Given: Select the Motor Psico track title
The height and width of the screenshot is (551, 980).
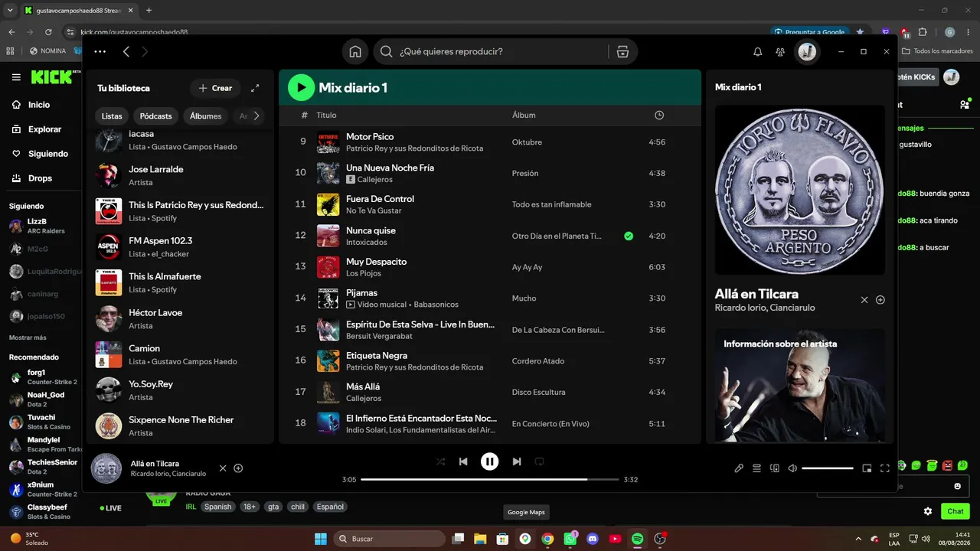Looking at the screenshot, I should (x=370, y=137).
